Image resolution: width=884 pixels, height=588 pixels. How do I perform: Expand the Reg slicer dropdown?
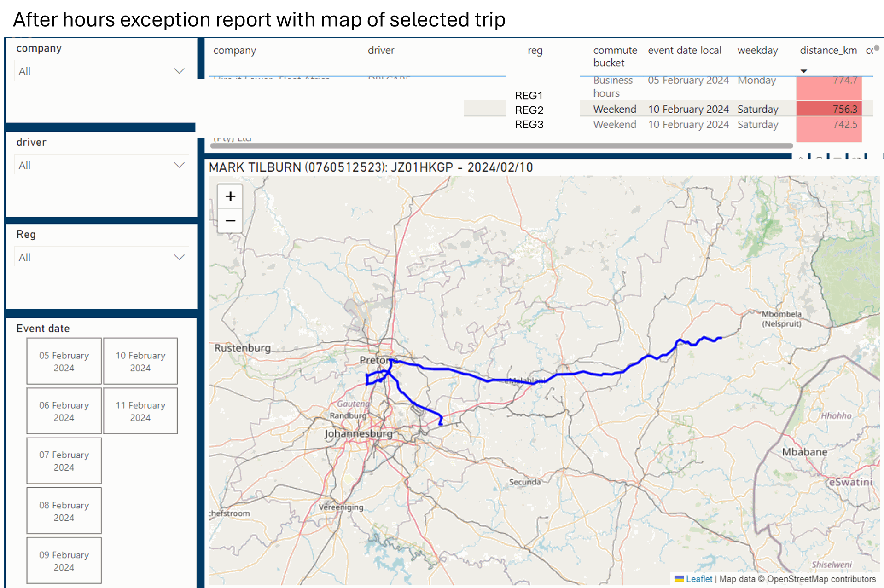point(179,257)
